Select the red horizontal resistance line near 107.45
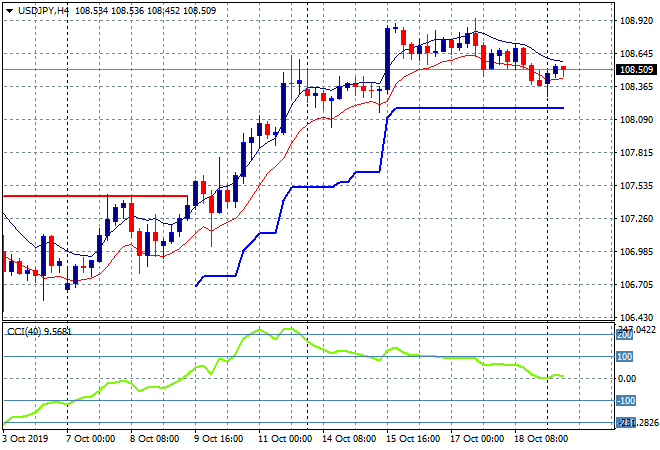660x450 pixels. pyautogui.click(x=95, y=196)
